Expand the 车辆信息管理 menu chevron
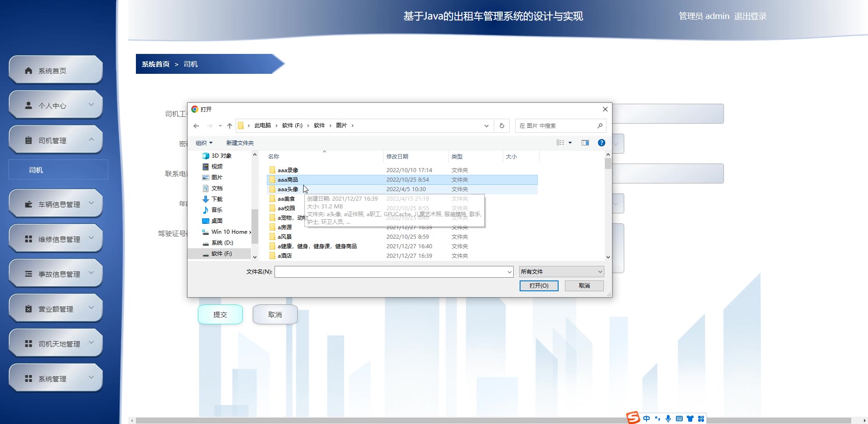The width and height of the screenshot is (868, 424). click(92, 203)
